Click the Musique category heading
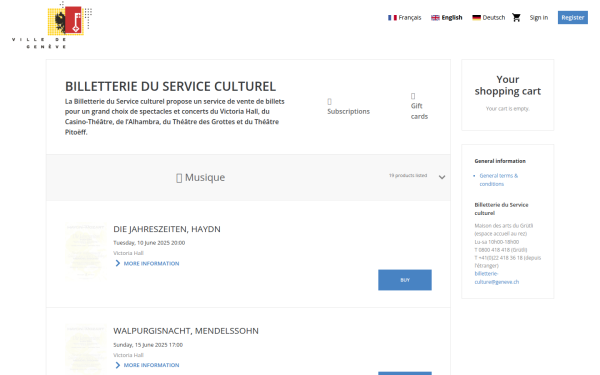Image resolution: width=600 pixels, height=375 pixels. [x=205, y=178]
